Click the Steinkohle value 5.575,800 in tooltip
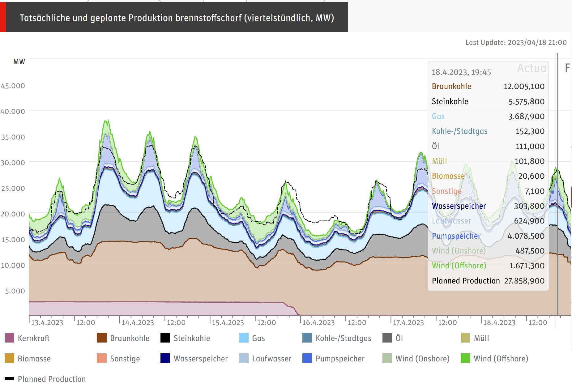Image resolution: width=572 pixels, height=392 pixels. pyautogui.click(x=527, y=101)
